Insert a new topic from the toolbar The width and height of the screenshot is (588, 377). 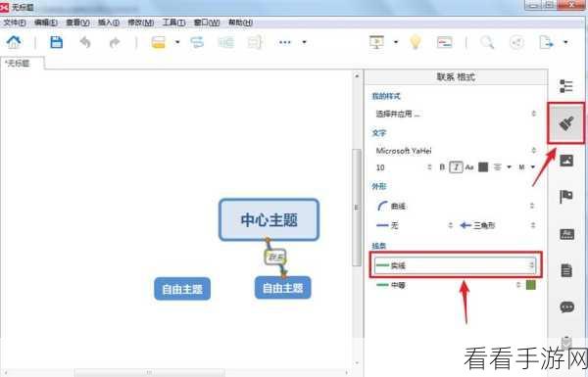click(x=158, y=42)
